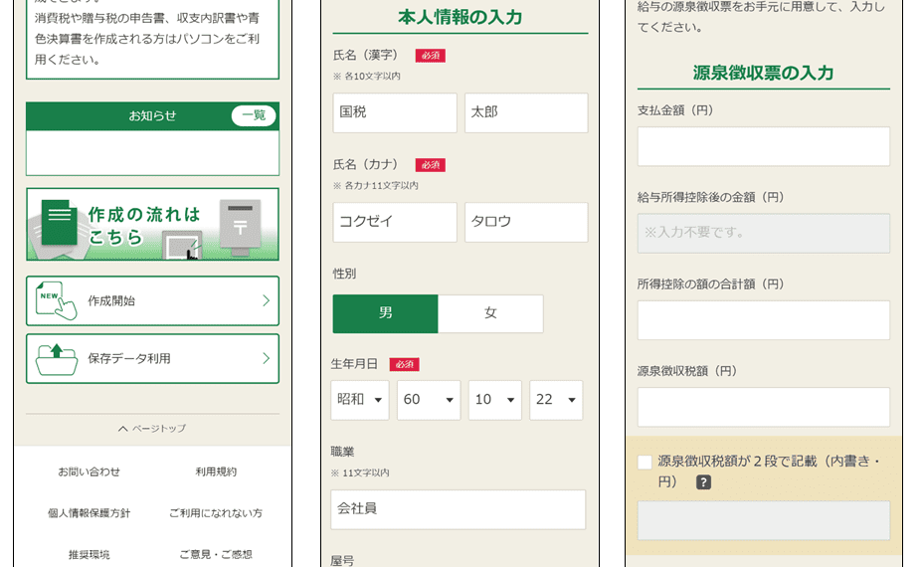
Task: Click the 支払金額（円） input field
Action: (764, 146)
